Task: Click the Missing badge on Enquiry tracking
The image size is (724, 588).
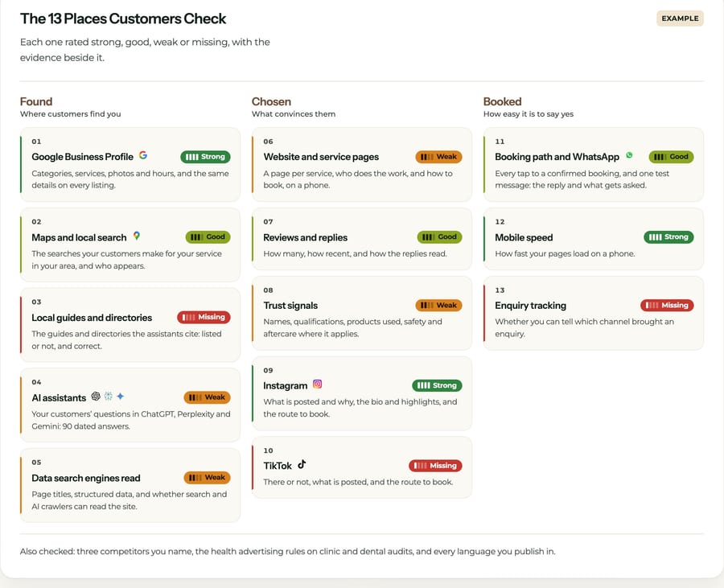Action: click(x=667, y=305)
